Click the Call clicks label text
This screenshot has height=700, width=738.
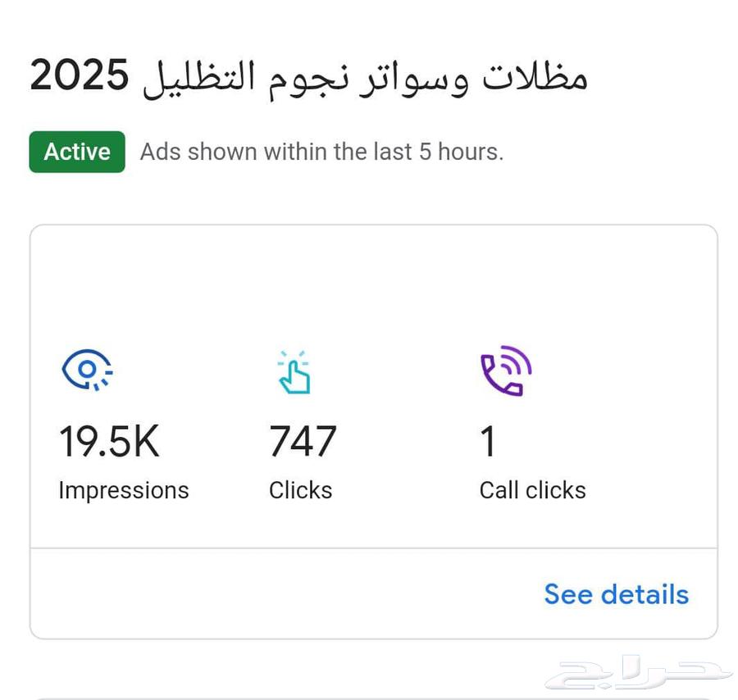532,490
